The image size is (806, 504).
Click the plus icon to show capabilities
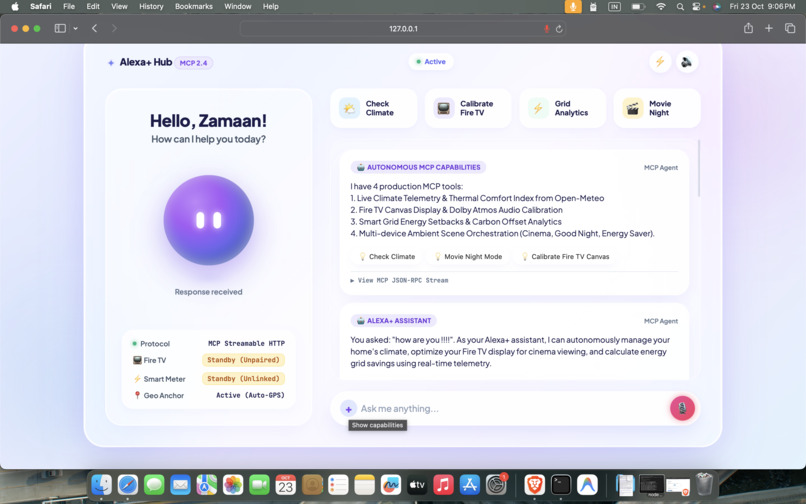(349, 409)
